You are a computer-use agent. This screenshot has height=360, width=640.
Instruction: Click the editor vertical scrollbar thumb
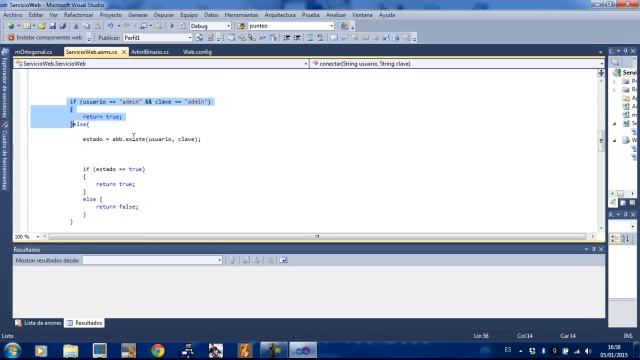coord(601,141)
